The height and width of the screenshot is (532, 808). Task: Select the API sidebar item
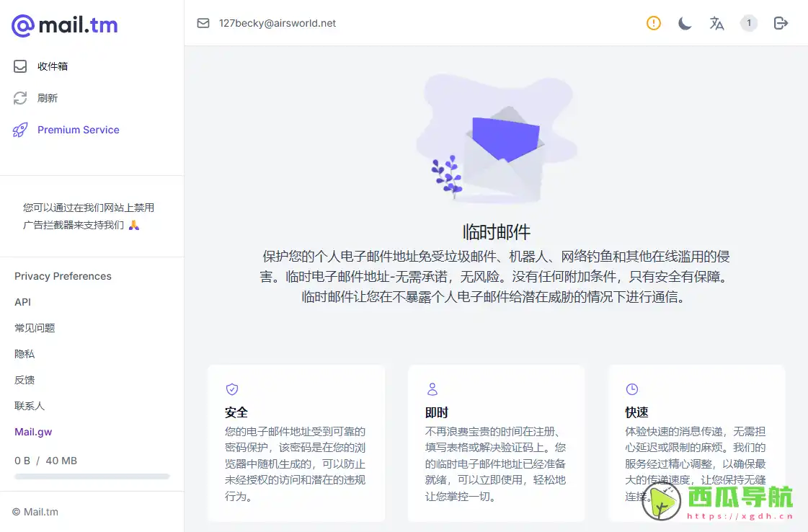[x=22, y=302]
